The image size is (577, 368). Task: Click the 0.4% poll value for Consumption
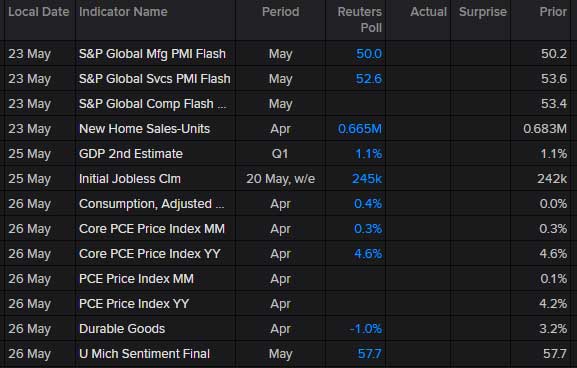368,204
